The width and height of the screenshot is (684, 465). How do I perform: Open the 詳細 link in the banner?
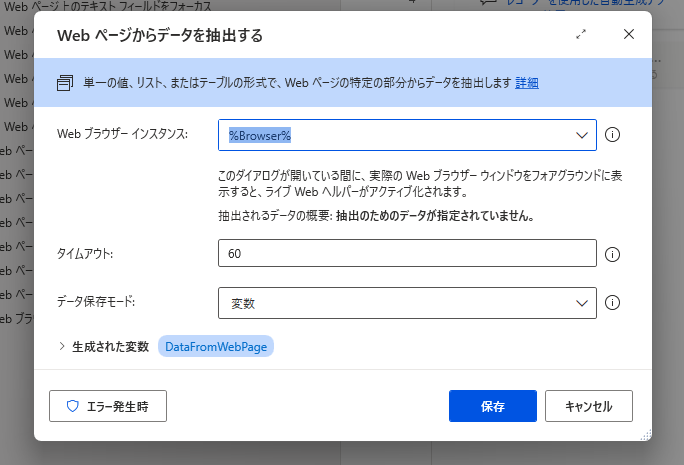pos(527,82)
